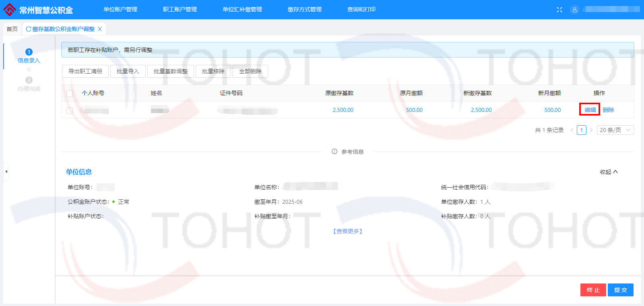The height and width of the screenshot is (306, 644).
Task: Expand details via 【查看更多】 link
Action: pyautogui.click(x=348, y=231)
